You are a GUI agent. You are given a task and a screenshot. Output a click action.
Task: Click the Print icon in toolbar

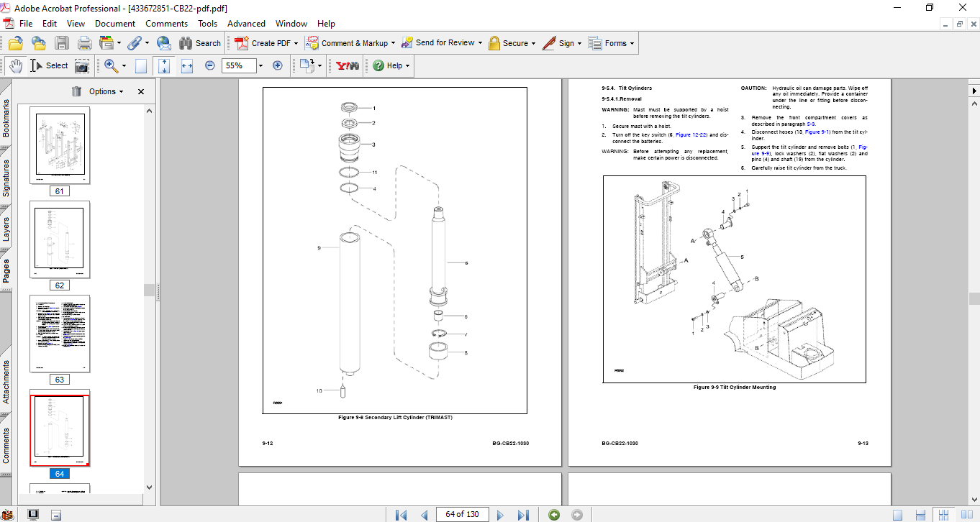point(84,43)
